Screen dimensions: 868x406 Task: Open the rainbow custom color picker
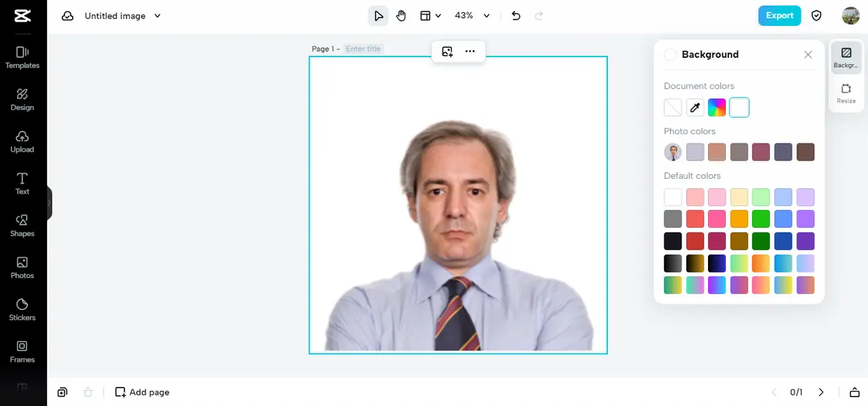(717, 107)
